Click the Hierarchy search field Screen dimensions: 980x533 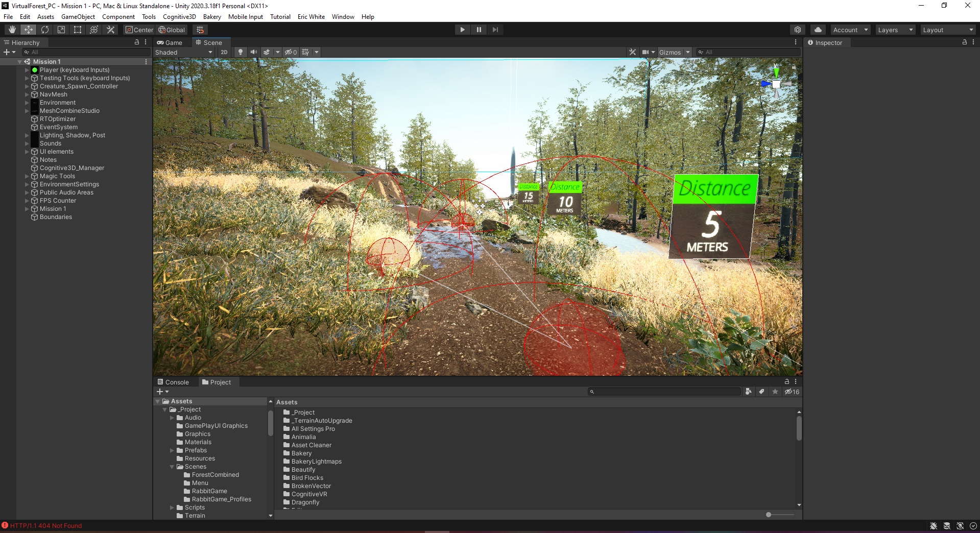tap(86, 52)
